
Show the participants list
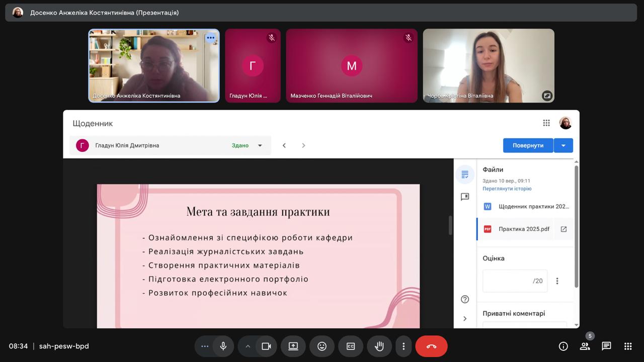585,346
